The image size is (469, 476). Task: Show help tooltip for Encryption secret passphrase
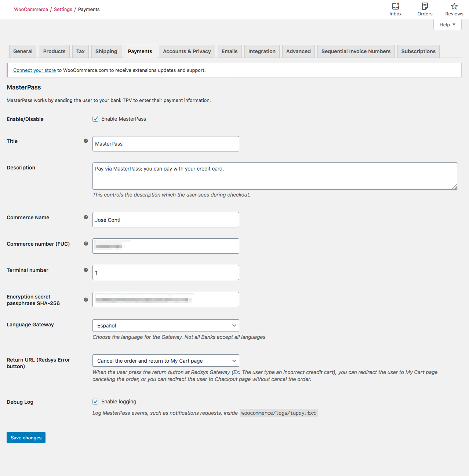coord(86,300)
